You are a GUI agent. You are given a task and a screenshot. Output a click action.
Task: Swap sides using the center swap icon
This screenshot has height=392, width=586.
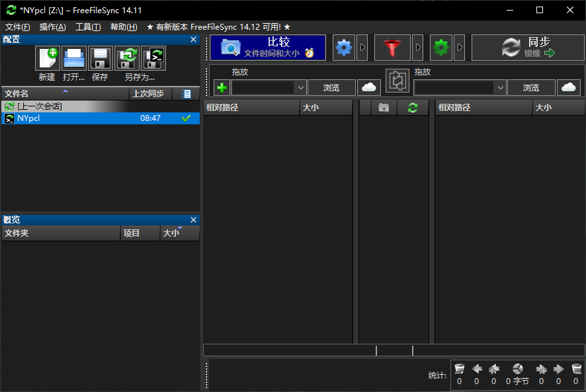pyautogui.click(x=398, y=80)
